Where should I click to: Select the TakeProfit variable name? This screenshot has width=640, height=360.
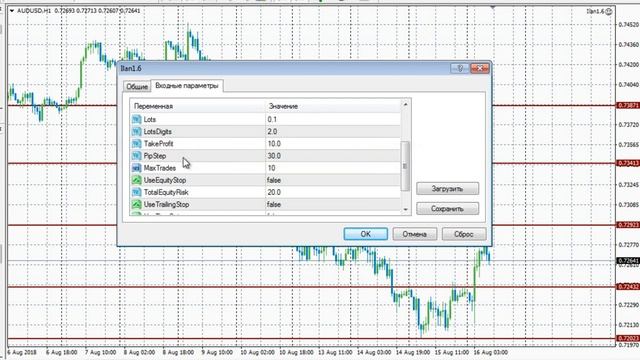[158, 144]
